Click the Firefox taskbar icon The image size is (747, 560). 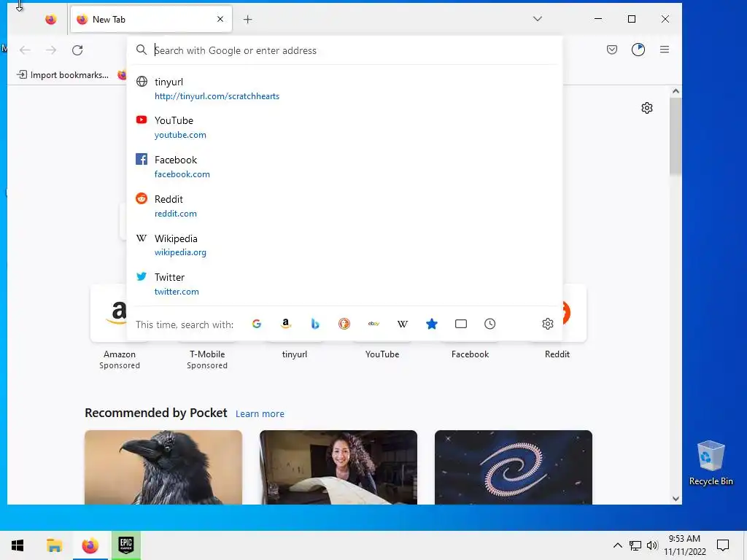click(90, 545)
